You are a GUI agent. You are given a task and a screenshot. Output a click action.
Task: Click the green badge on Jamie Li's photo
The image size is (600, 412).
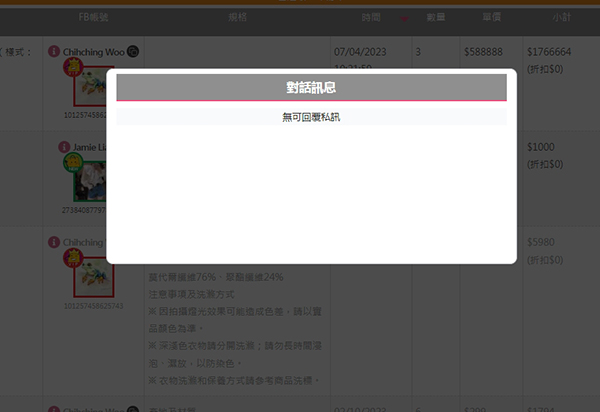coord(73,162)
